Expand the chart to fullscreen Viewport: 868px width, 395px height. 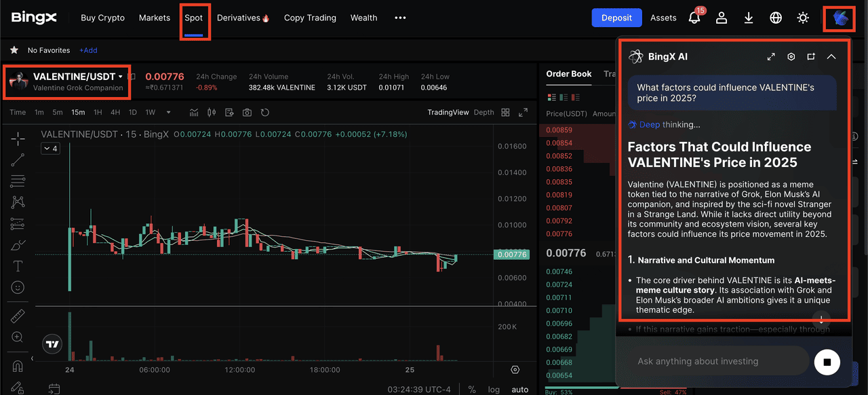[523, 113]
